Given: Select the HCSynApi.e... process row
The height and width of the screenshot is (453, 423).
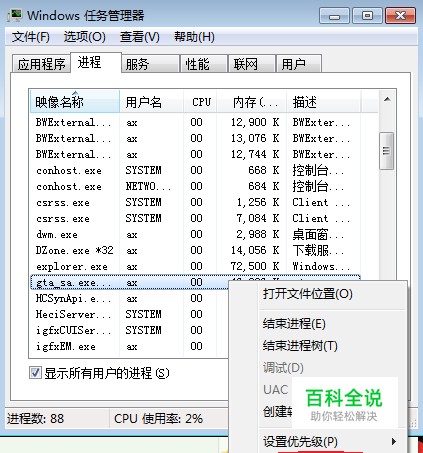Looking at the screenshot, I should (x=130, y=298).
